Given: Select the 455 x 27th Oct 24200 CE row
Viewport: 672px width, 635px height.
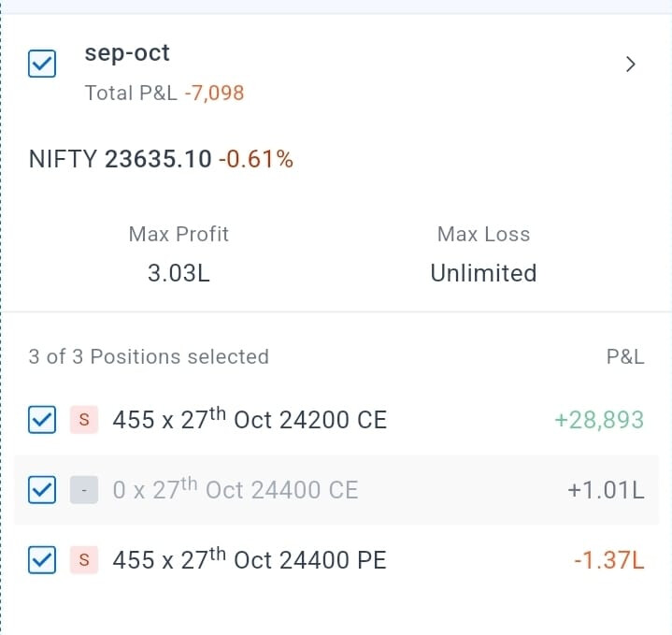Looking at the screenshot, I should pyautogui.click(x=336, y=419).
